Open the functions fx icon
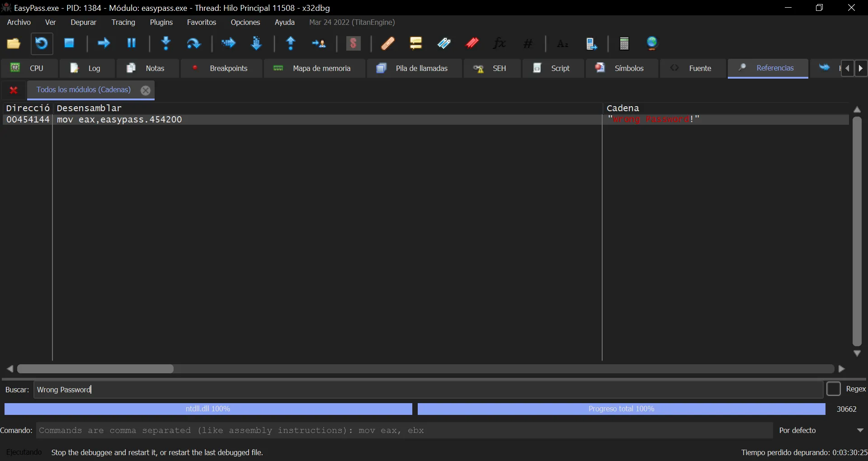868x461 pixels. pyautogui.click(x=500, y=43)
